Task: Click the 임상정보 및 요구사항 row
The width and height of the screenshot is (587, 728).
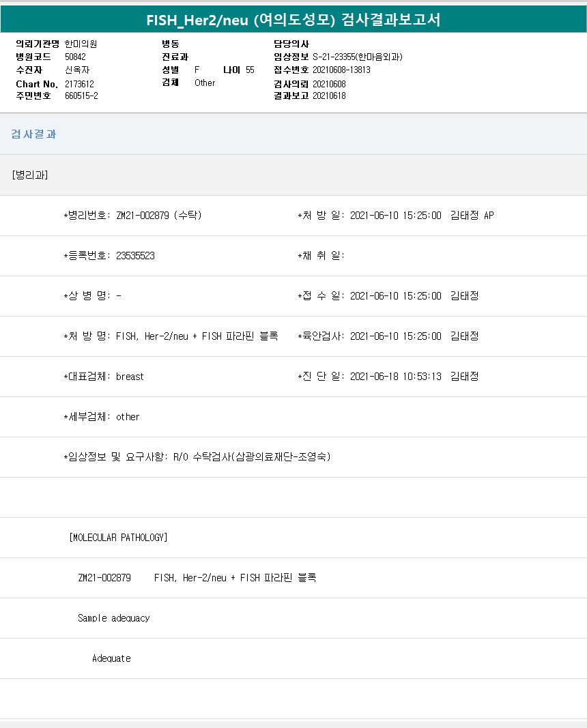Action: (x=197, y=457)
